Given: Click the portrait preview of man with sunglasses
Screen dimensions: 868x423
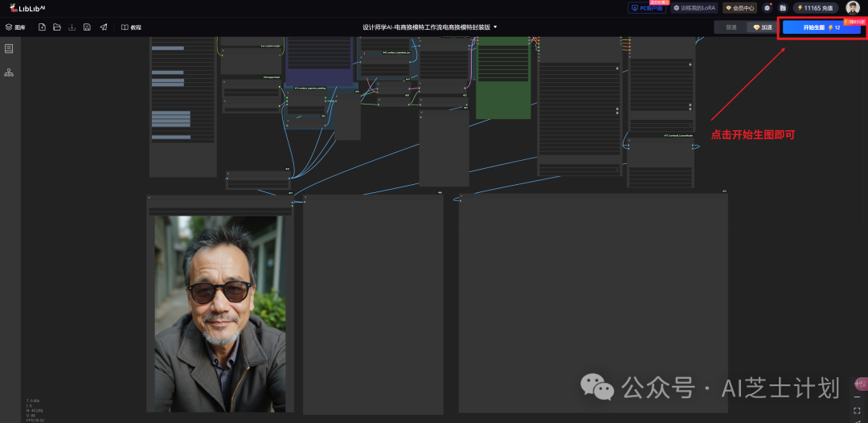Looking at the screenshot, I should tap(219, 314).
